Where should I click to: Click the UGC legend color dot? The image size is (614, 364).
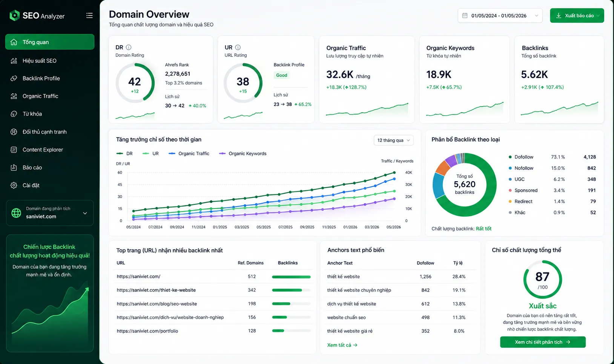pyautogui.click(x=510, y=179)
